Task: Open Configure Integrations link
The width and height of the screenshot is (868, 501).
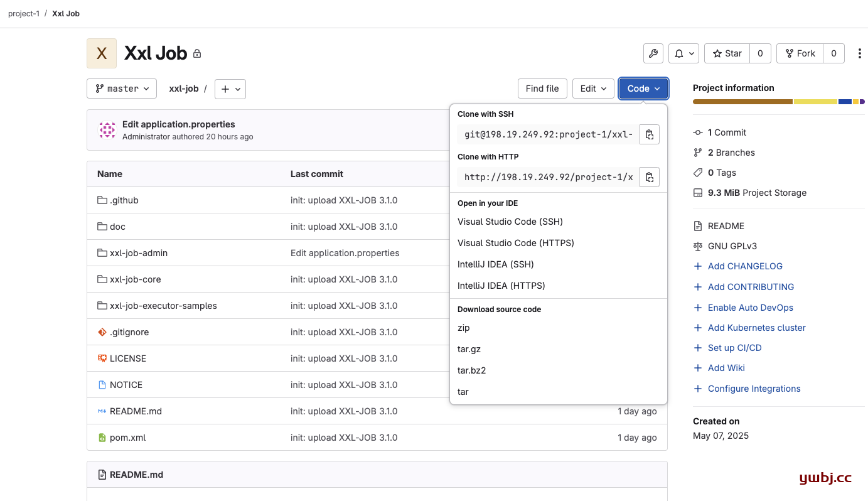Action: (x=754, y=389)
